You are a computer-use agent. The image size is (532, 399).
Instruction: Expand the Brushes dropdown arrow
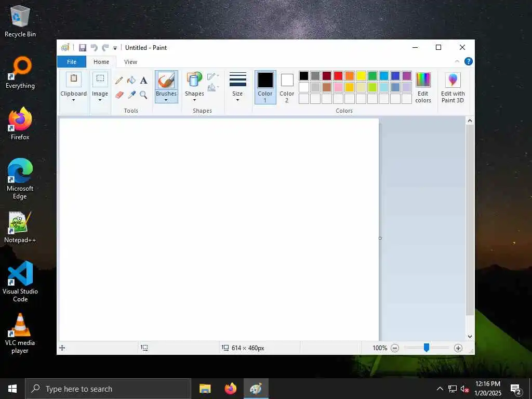click(166, 100)
